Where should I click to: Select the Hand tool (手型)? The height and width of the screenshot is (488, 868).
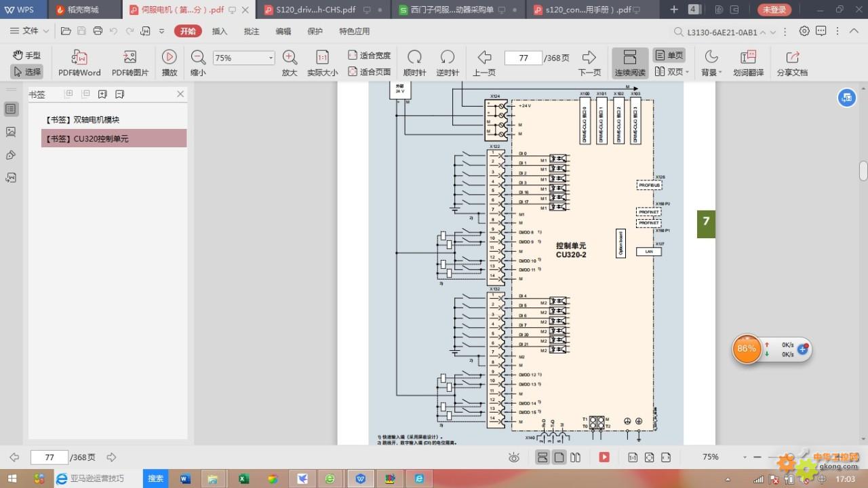click(x=27, y=56)
